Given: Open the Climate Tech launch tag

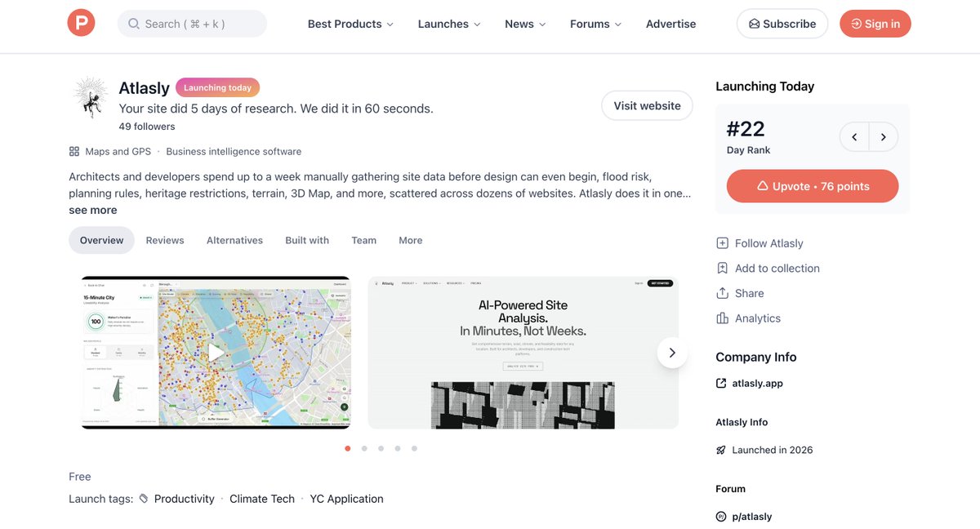Looking at the screenshot, I should (262, 499).
